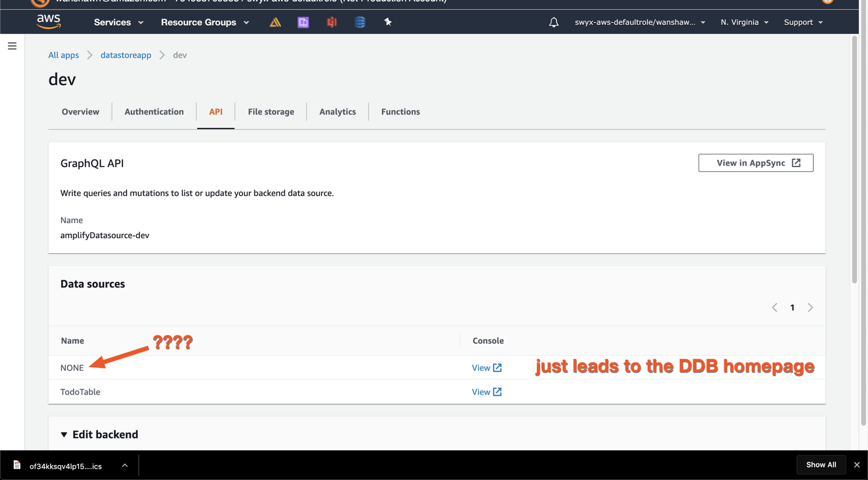The width and height of the screenshot is (868, 480).
Task: Open the notifications bell icon
Action: point(553,22)
